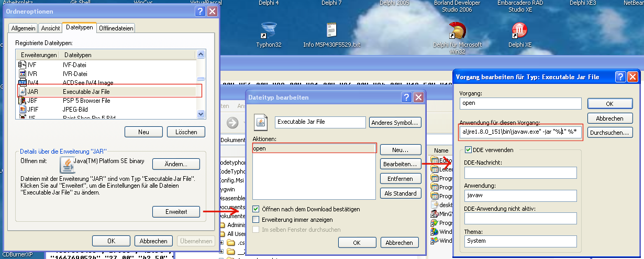Click the Thema field containing System
Viewport: 644px width, 259px height.
(520, 241)
